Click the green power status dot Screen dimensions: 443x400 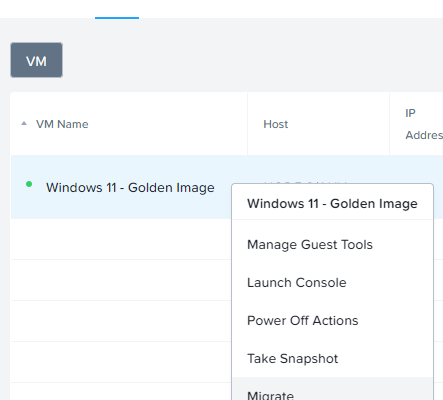point(29,184)
